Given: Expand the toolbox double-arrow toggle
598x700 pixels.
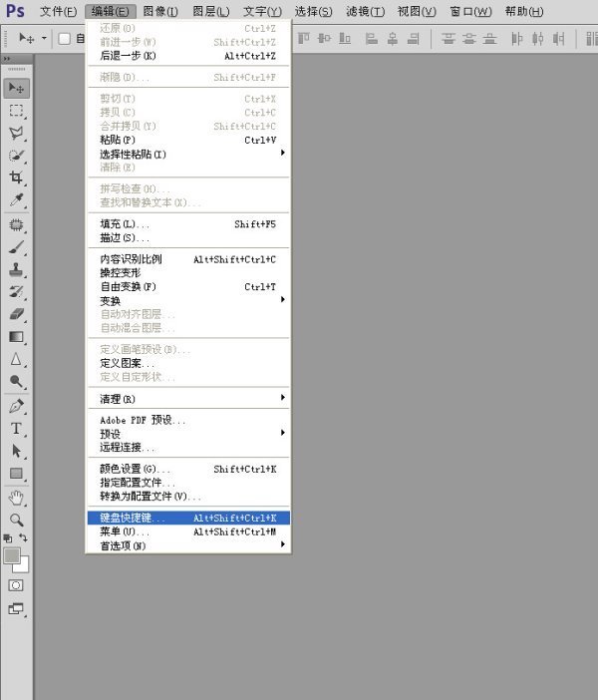Looking at the screenshot, I should (x=7, y=59).
